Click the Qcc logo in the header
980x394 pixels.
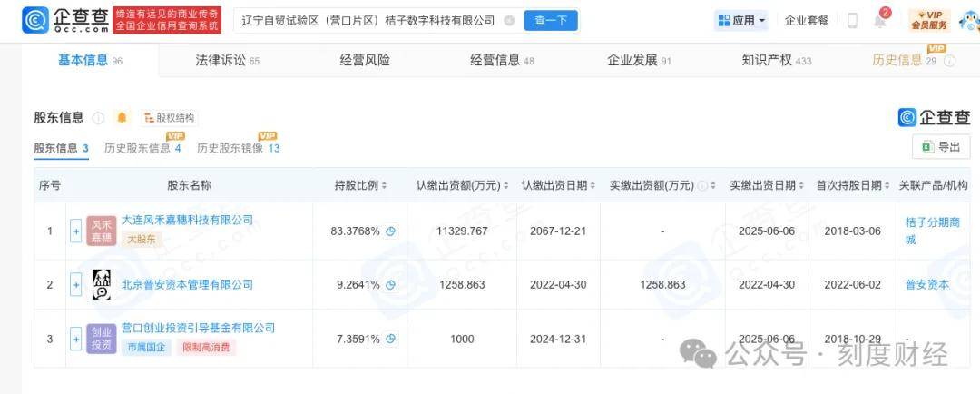click(65, 20)
